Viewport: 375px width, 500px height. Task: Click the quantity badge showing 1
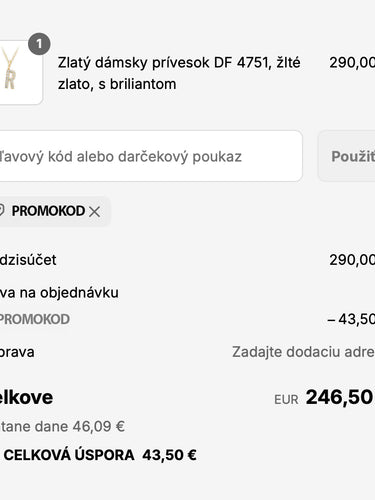(39, 44)
